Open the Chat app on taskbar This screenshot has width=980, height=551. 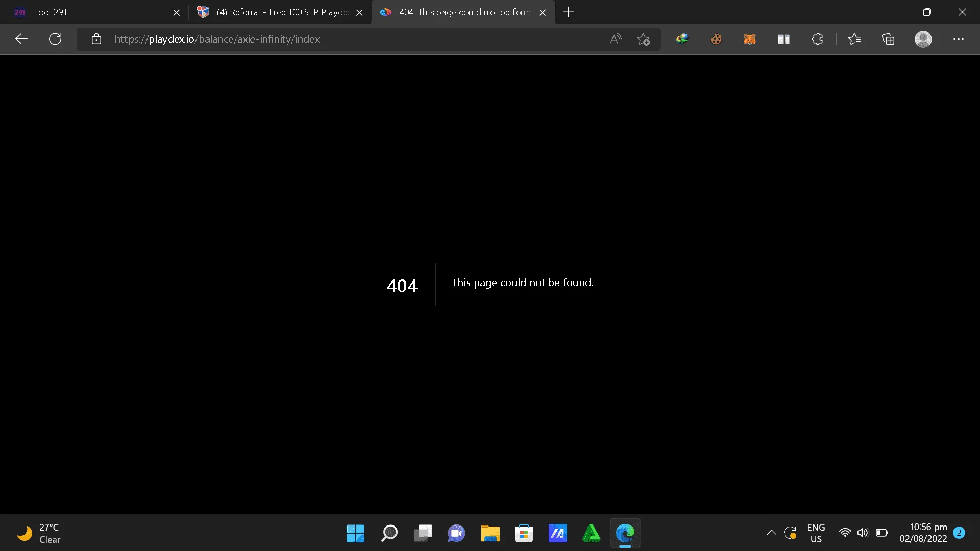tap(456, 534)
